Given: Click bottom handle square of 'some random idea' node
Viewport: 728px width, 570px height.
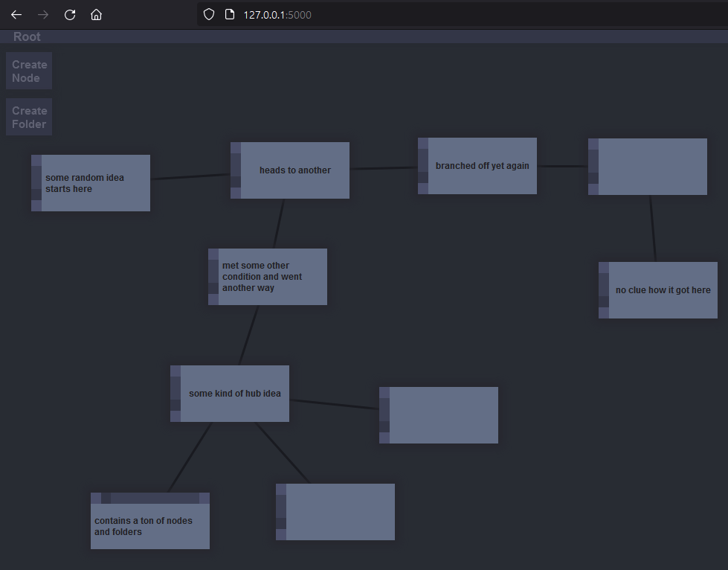Looking at the screenshot, I should pyautogui.click(x=36, y=206).
